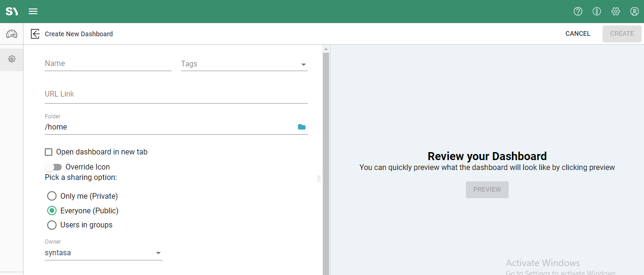
Task: Select Only me (Private) sharing option
Action: (52, 196)
